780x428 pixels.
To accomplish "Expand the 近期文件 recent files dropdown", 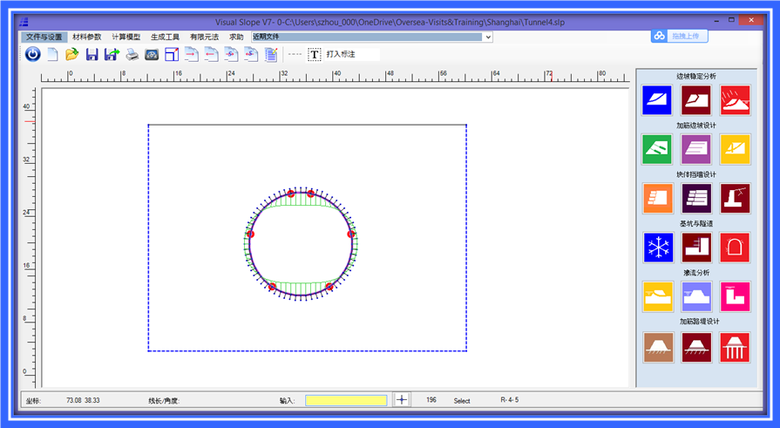I will (488, 37).
